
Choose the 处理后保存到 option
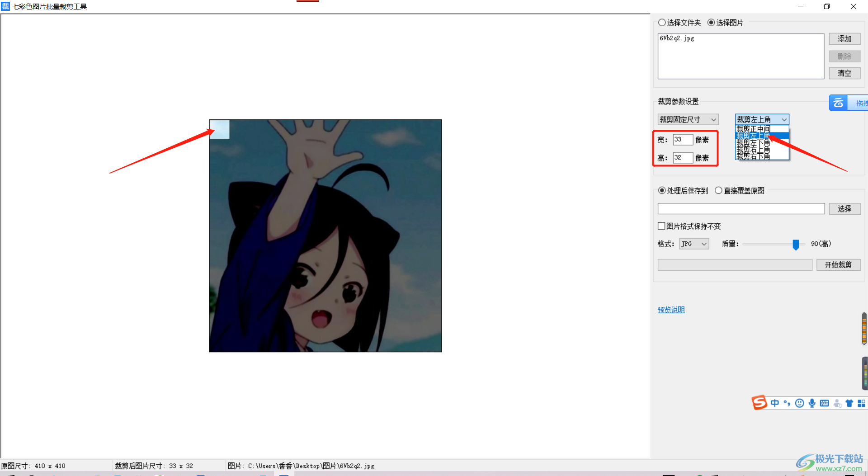point(662,190)
